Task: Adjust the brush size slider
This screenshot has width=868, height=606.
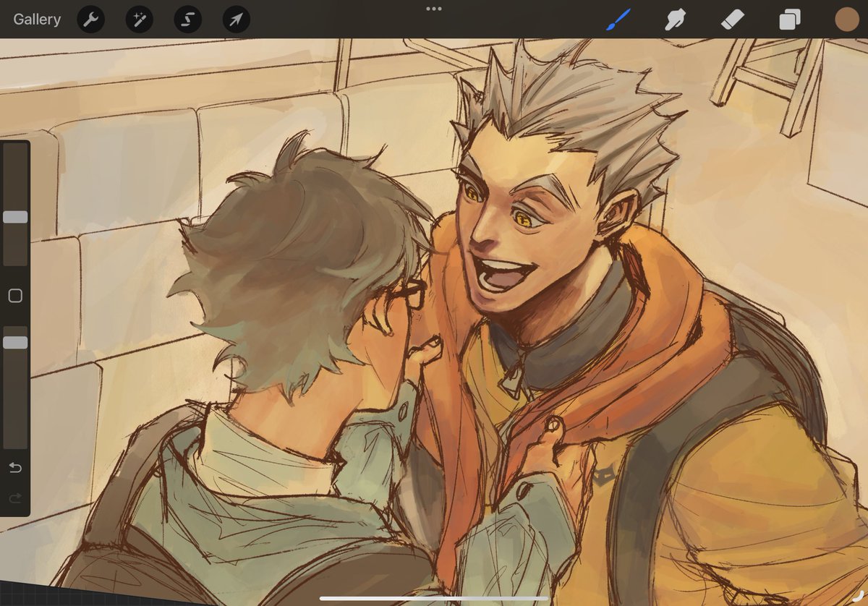Action: click(x=14, y=217)
